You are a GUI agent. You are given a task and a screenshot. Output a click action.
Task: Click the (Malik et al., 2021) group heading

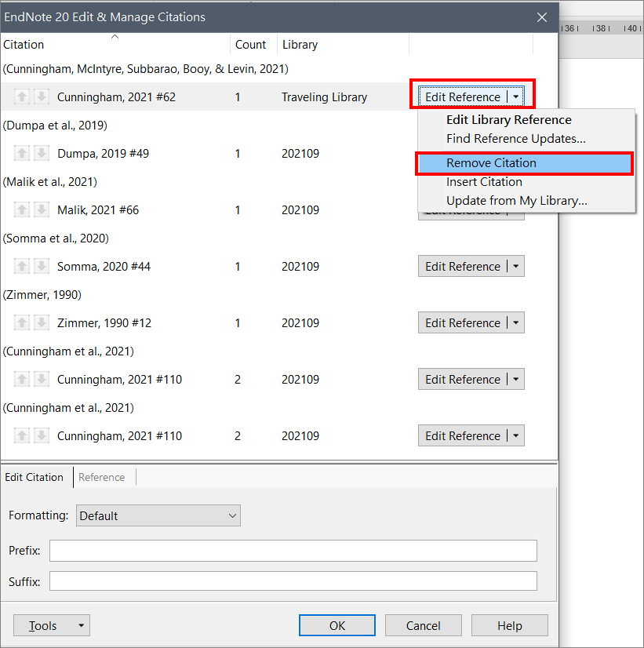pos(50,182)
